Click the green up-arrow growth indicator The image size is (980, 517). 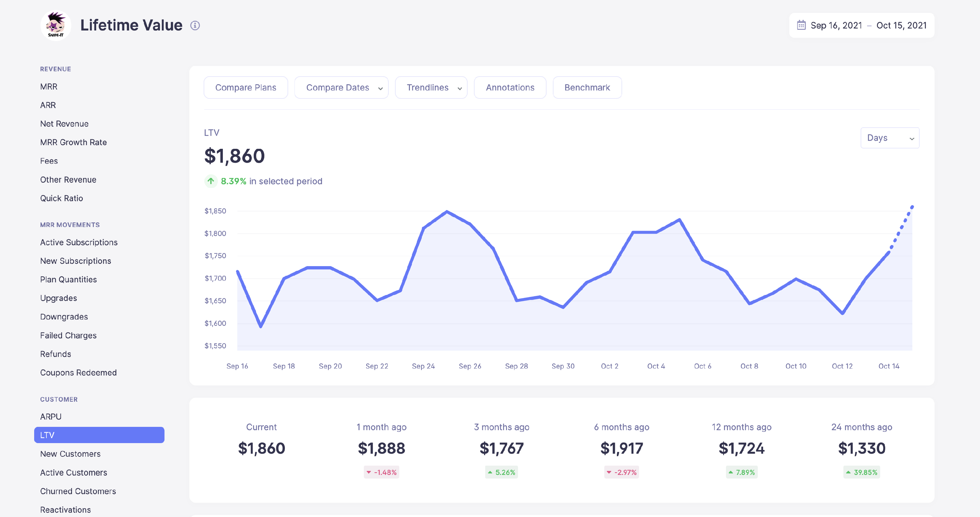211,181
